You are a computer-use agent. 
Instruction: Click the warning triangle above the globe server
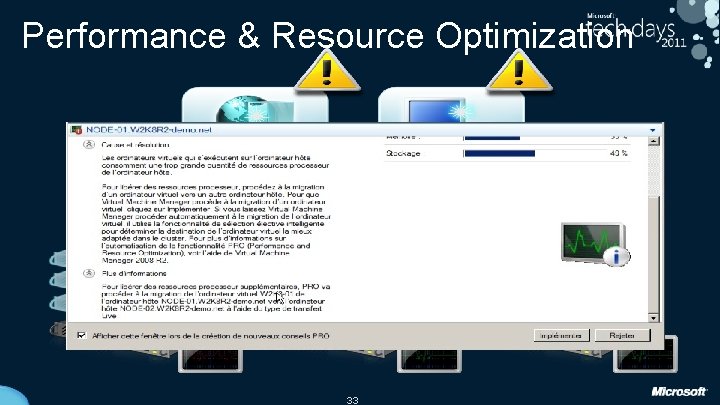tap(327, 71)
